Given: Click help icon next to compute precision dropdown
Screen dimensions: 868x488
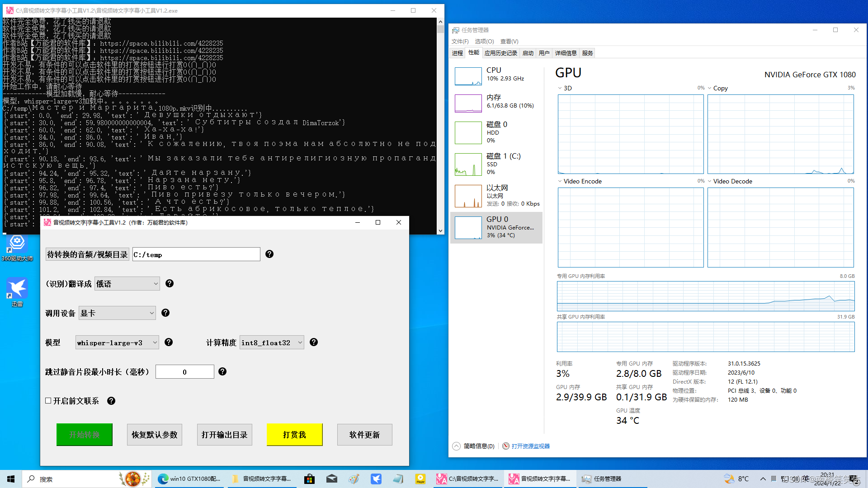Looking at the screenshot, I should [314, 342].
